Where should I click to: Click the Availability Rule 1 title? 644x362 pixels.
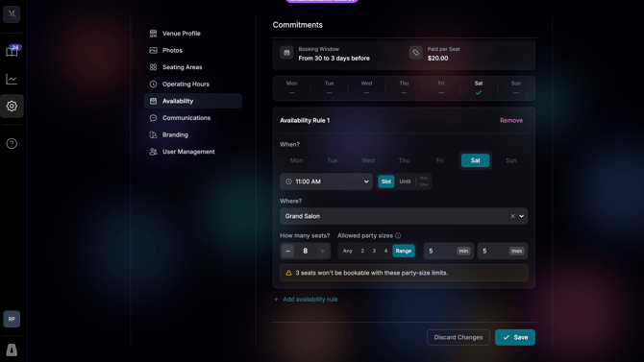(x=305, y=120)
